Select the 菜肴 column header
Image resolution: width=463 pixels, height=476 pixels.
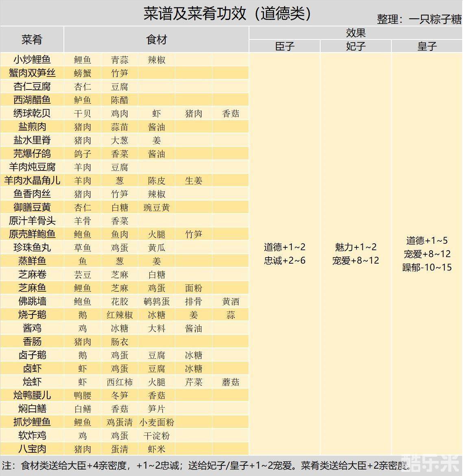coord(32,39)
